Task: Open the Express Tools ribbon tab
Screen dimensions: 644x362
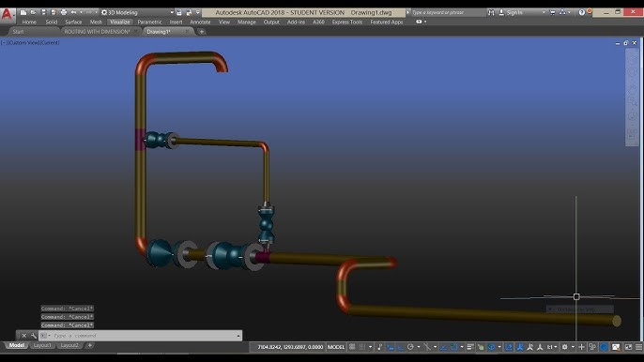Action: (347, 23)
